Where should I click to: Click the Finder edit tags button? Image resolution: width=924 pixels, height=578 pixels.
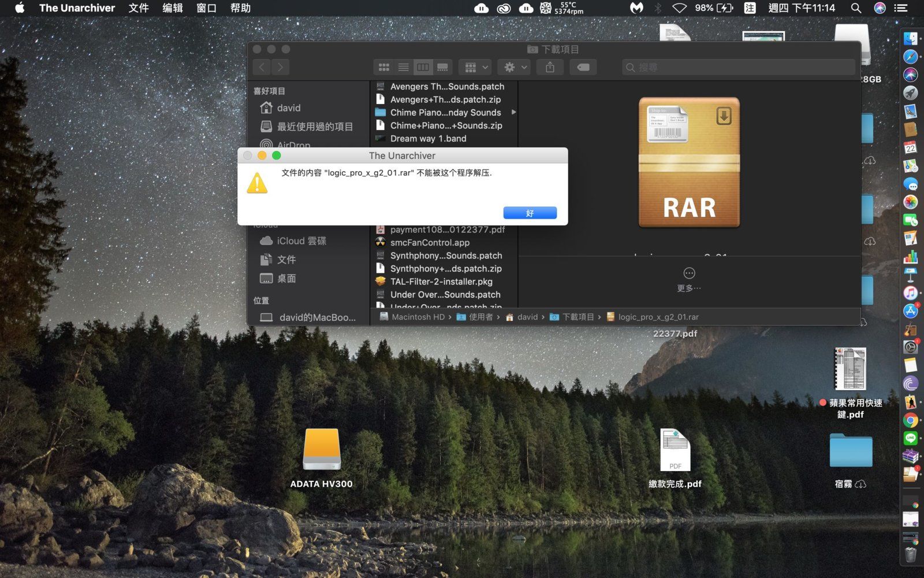(x=583, y=67)
